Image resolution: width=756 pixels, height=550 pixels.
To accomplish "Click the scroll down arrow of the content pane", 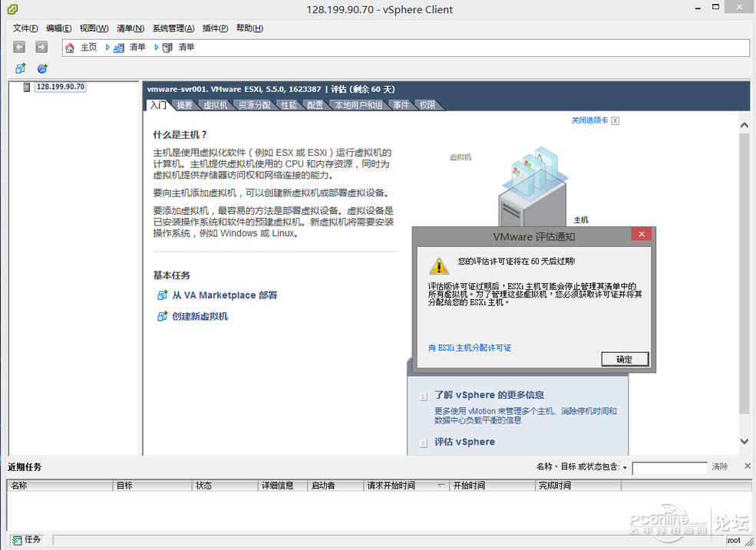I will [x=744, y=441].
